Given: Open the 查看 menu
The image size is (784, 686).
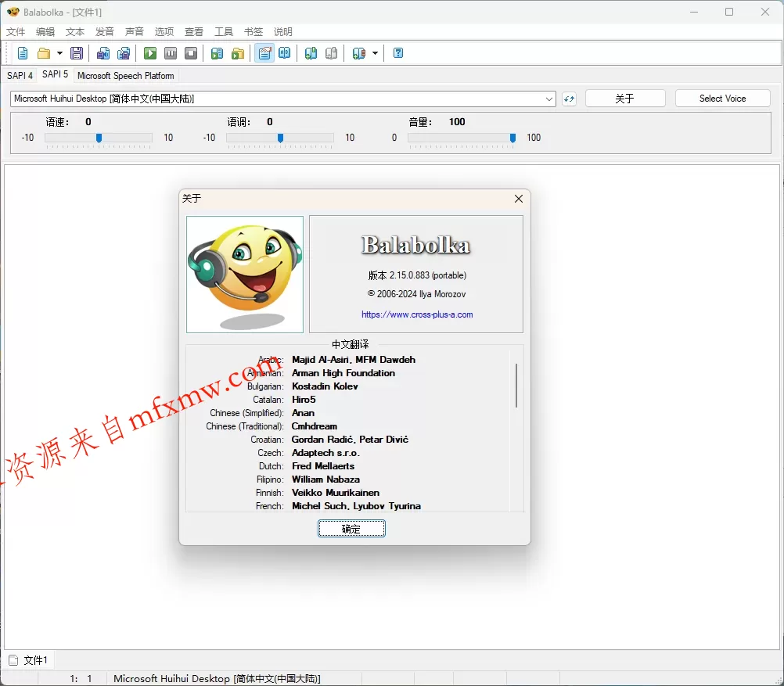Looking at the screenshot, I should point(194,32).
